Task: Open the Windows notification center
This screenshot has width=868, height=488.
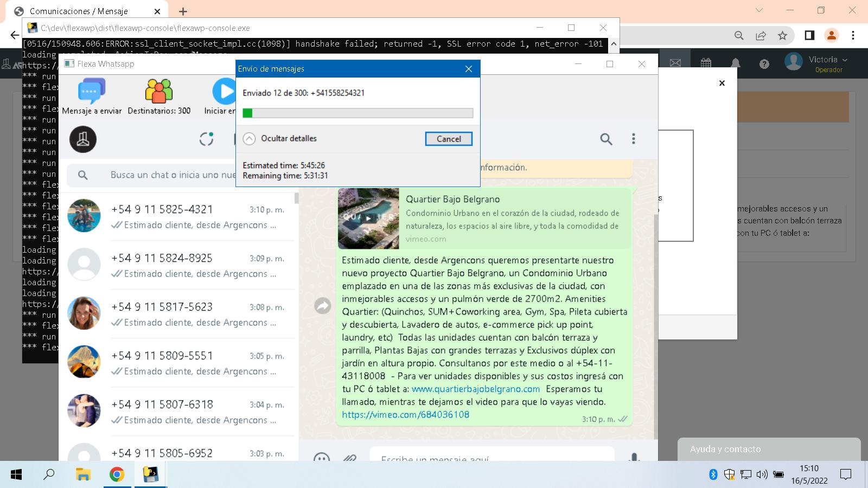Action: (x=845, y=475)
